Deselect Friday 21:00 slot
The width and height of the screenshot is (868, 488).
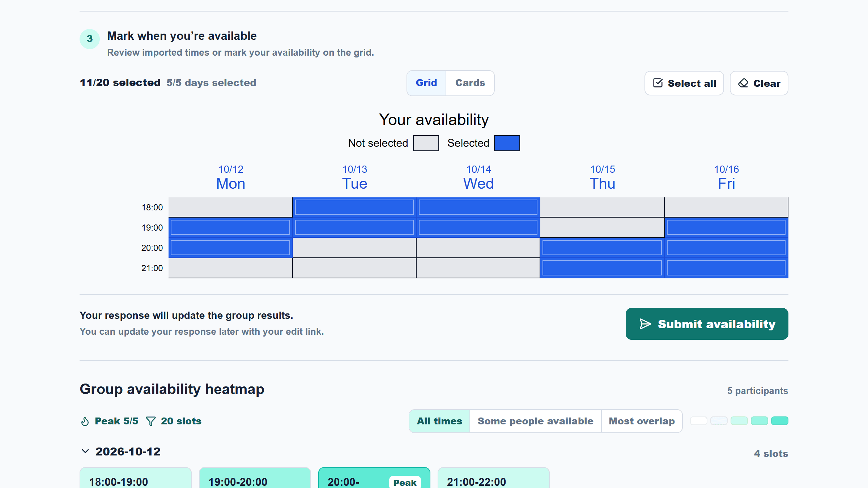726,268
